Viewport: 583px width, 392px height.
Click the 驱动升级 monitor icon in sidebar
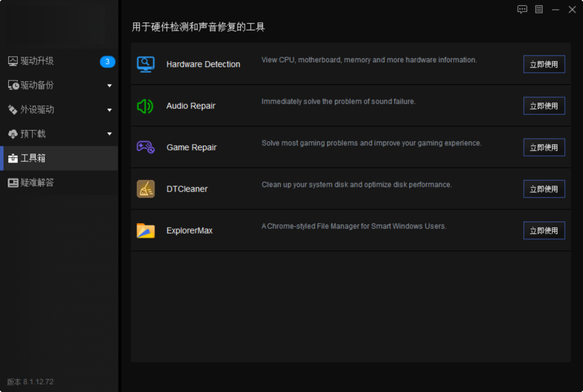pyautogui.click(x=12, y=61)
